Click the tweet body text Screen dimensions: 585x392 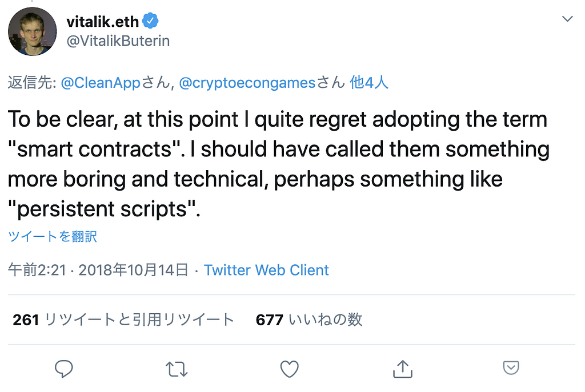click(x=278, y=164)
